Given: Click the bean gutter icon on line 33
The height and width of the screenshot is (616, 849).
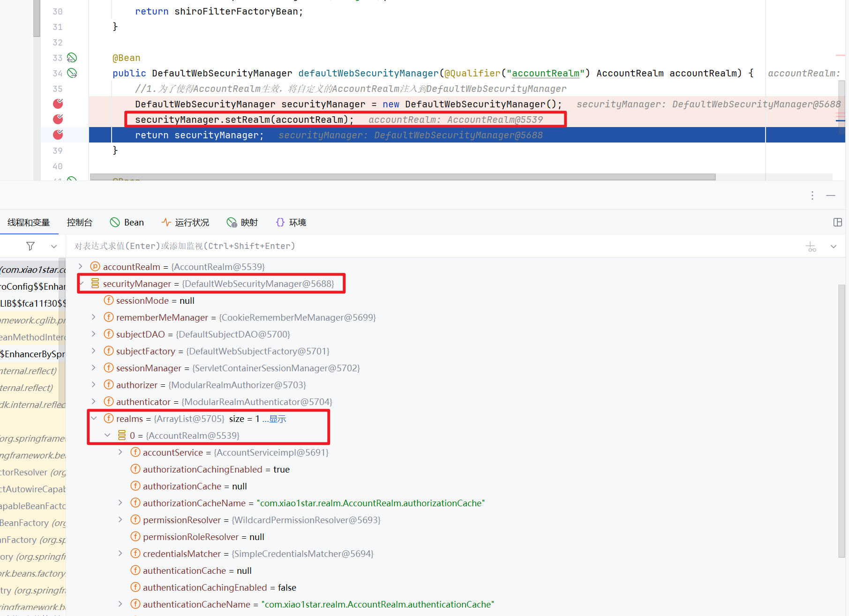Looking at the screenshot, I should click(72, 58).
